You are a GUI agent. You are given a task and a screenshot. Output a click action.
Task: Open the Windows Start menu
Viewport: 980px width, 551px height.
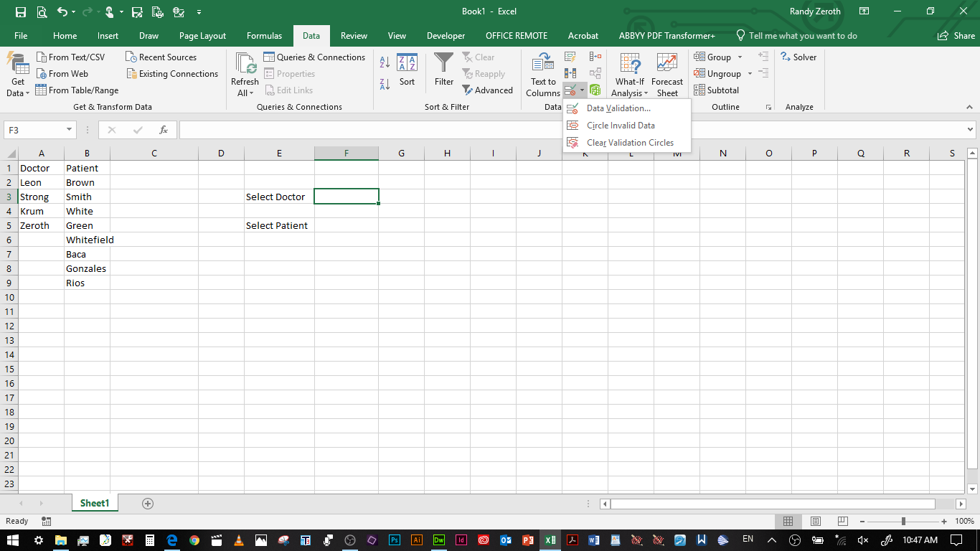tap(12, 540)
